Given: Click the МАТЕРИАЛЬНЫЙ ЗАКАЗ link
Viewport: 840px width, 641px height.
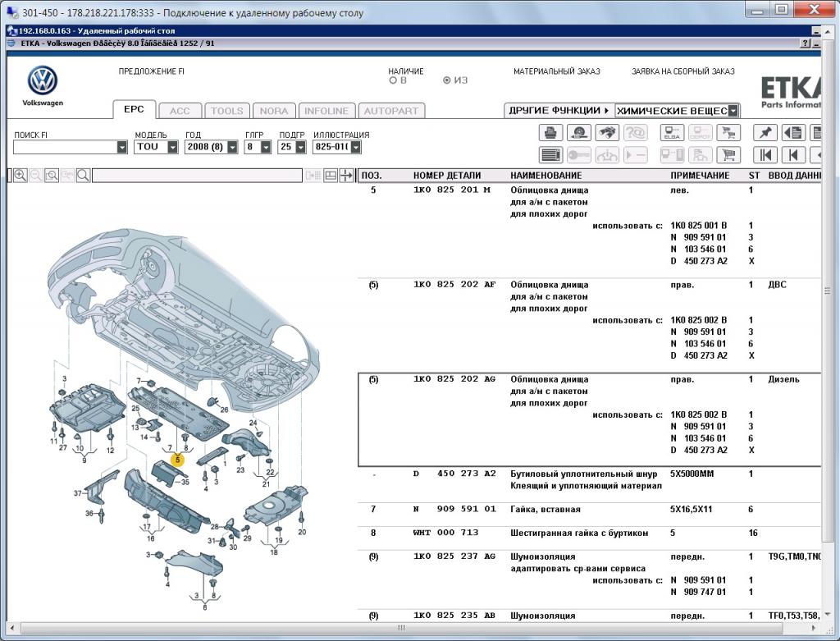Looking at the screenshot, I should click(x=557, y=71).
